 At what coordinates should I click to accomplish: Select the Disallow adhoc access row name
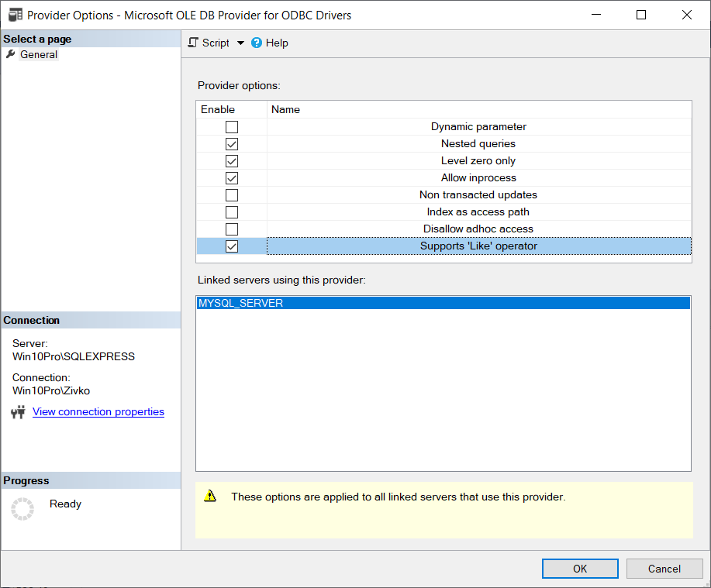click(x=479, y=229)
